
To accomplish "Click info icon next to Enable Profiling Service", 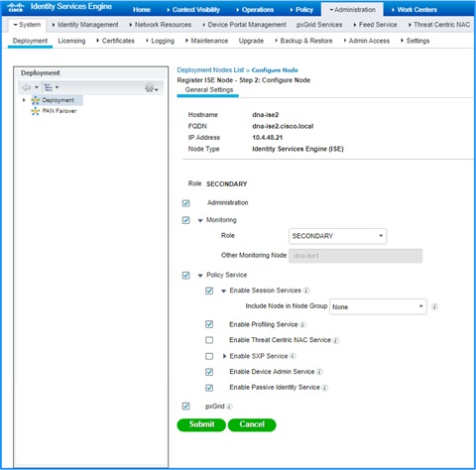I will (302, 324).
